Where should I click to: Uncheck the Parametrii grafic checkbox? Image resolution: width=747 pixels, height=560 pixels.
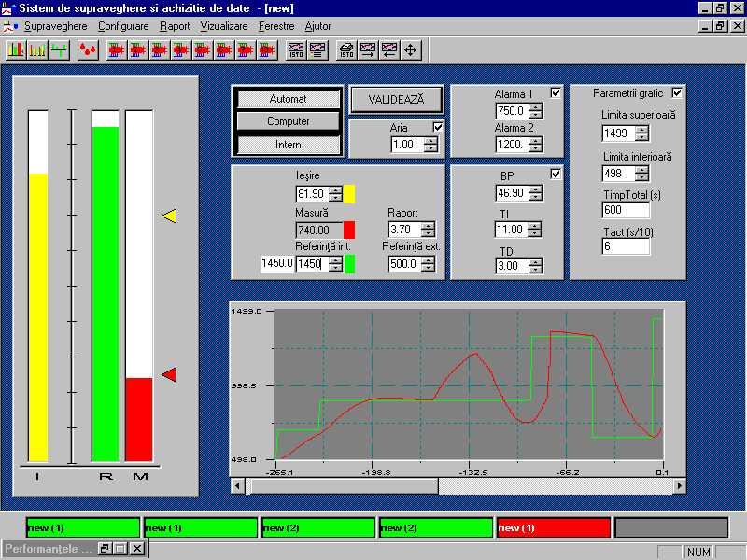[x=677, y=92]
